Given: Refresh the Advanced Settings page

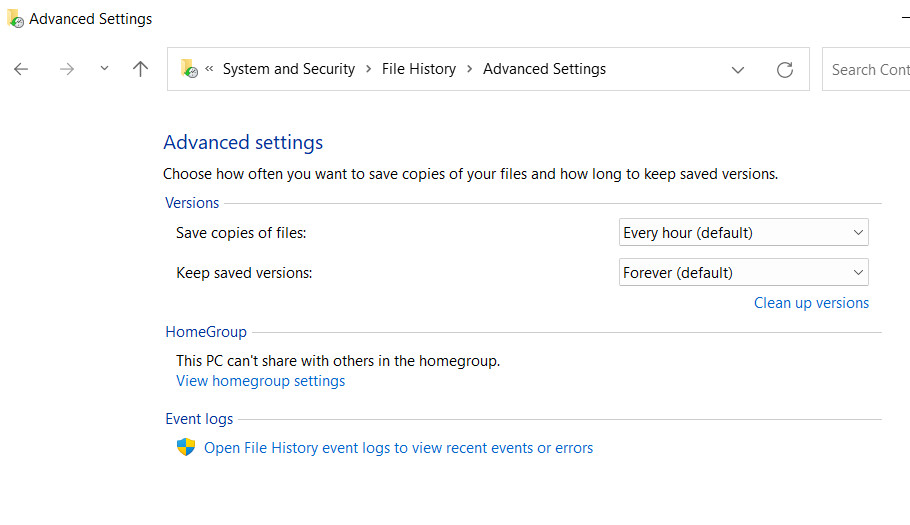Looking at the screenshot, I should [x=785, y=69].
